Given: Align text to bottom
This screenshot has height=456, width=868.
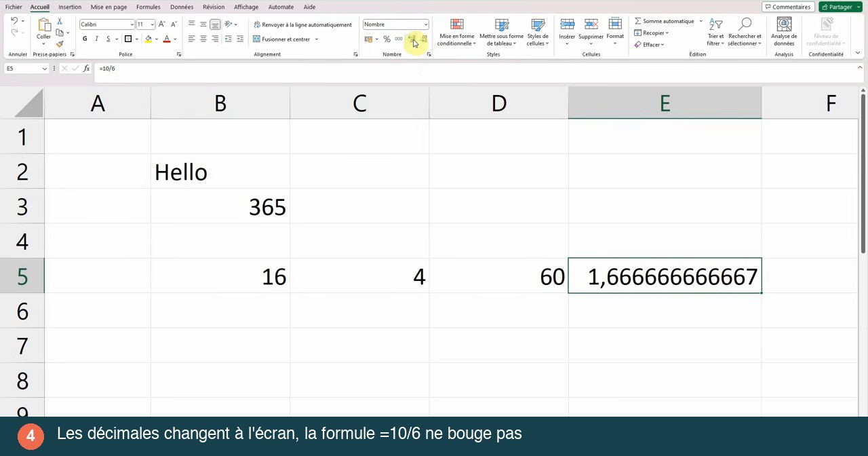Looking at the screenshot, I should pyautogui.click(x=215, y=24).
